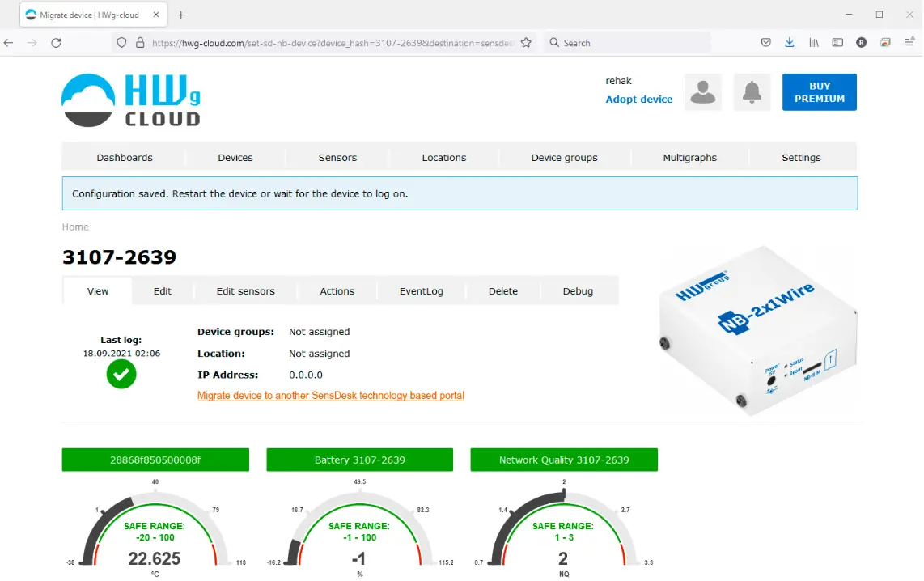Open sensor 28868f850500008f header
Viewport: 924px width, 581px height.
coord(155,460)
